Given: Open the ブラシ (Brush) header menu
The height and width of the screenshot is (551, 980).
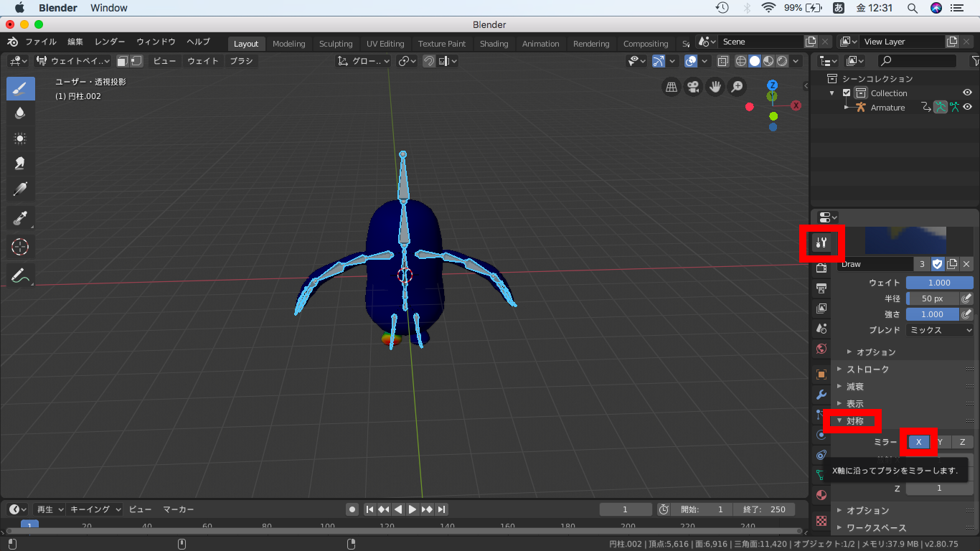Looking at the screenshot, I should pos(241,61).
